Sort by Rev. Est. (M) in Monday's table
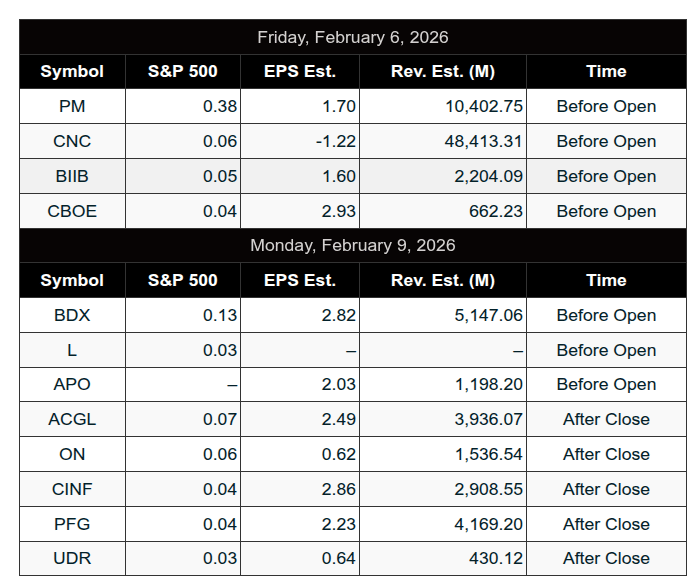Screen dimensions: 698x576 click(442, 281)
